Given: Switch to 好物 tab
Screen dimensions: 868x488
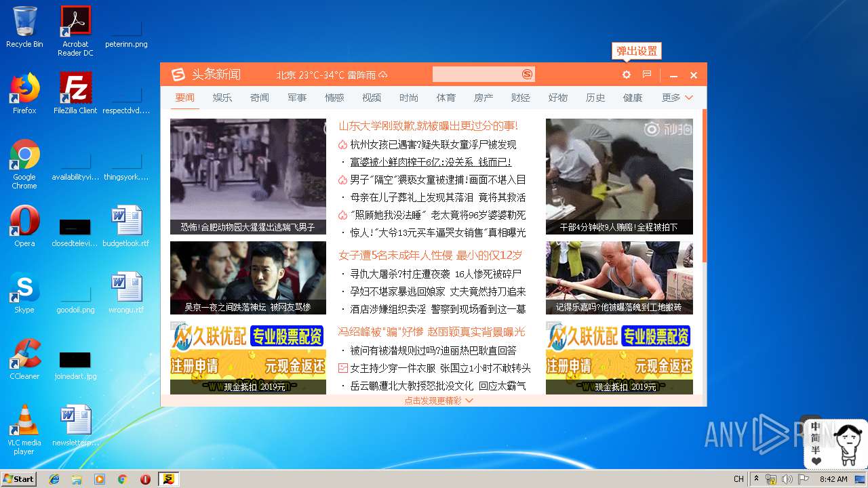Looking at the screenshot, I should [557, 98].
